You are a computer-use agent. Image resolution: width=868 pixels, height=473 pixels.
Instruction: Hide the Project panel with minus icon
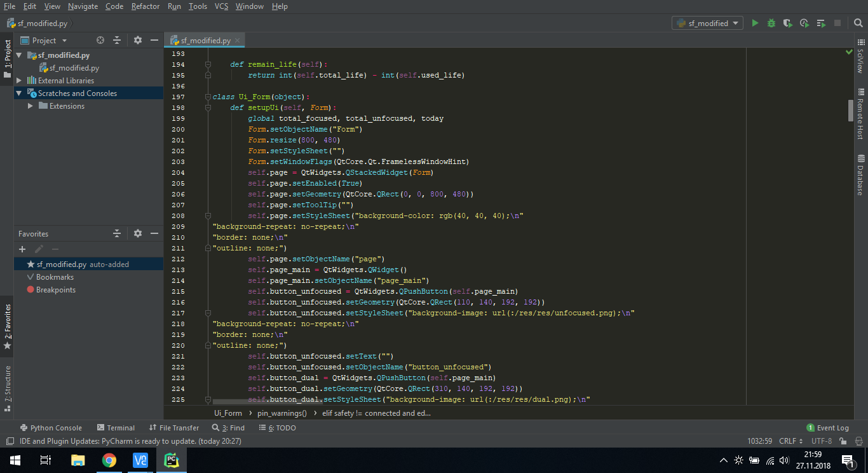[x=154, y=40]
